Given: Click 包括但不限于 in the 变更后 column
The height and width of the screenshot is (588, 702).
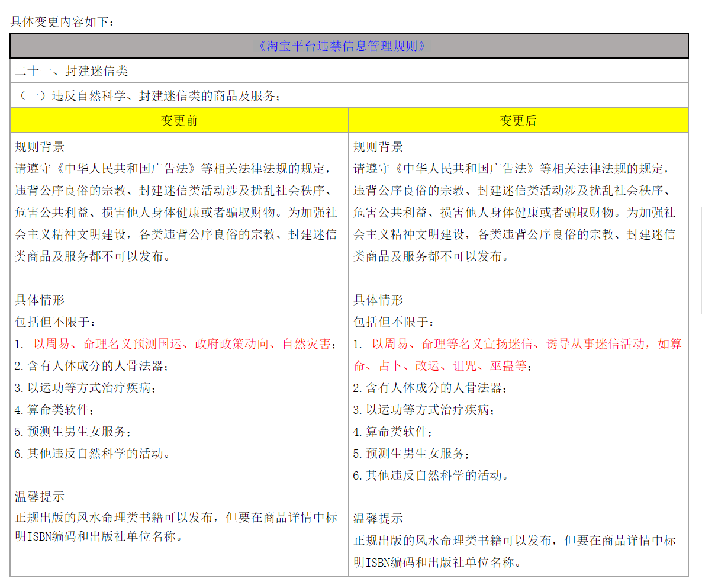Looking at the screenshot, I should point(393,322).
